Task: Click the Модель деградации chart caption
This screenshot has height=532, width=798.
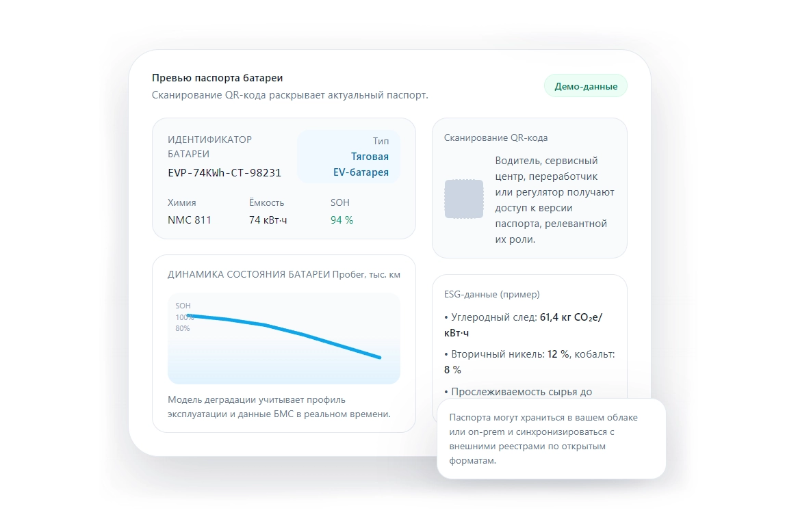Action: 279,406
